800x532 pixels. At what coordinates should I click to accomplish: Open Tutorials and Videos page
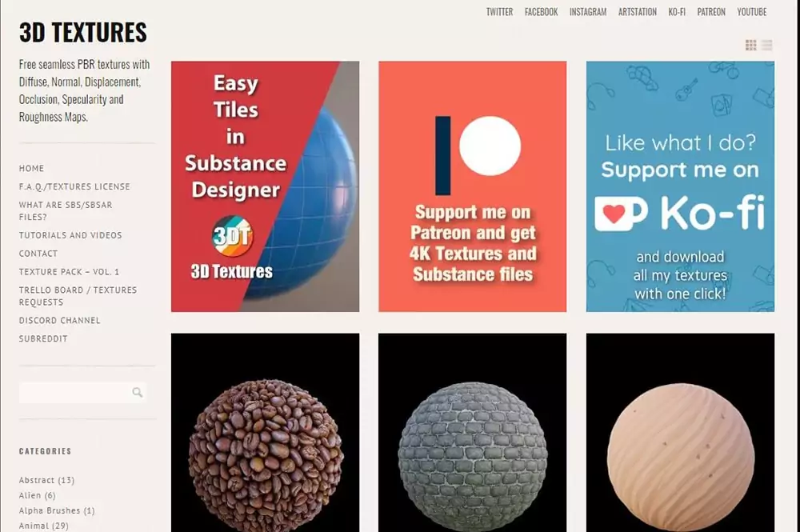click(70, 235)
